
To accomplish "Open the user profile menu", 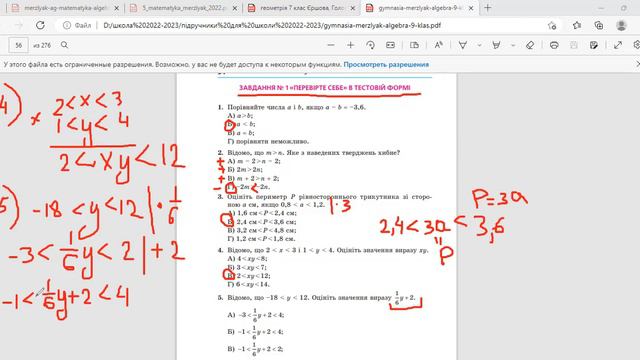I will (x=621, y=25).
